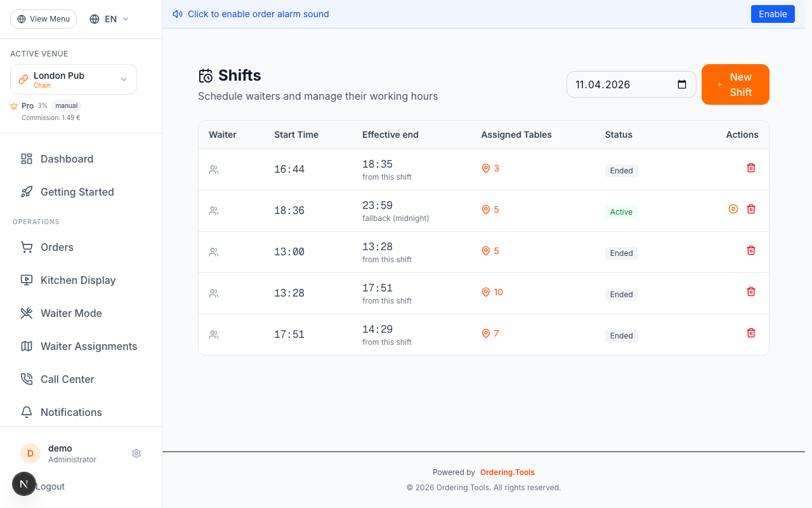Open the Orders page

pyautogui.click(x=57, y=247)
